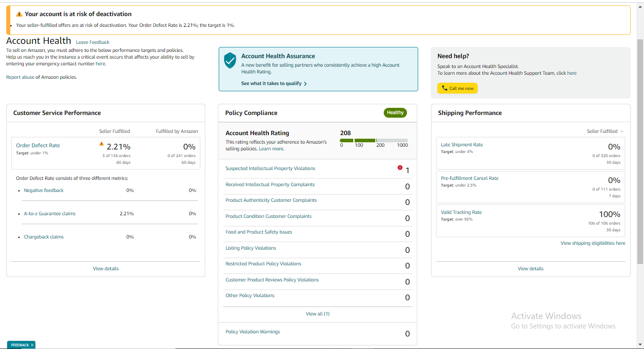Click the '0 of 111 orders' text
Viewport: 644px width, 349px height.
tap(606, 189)
